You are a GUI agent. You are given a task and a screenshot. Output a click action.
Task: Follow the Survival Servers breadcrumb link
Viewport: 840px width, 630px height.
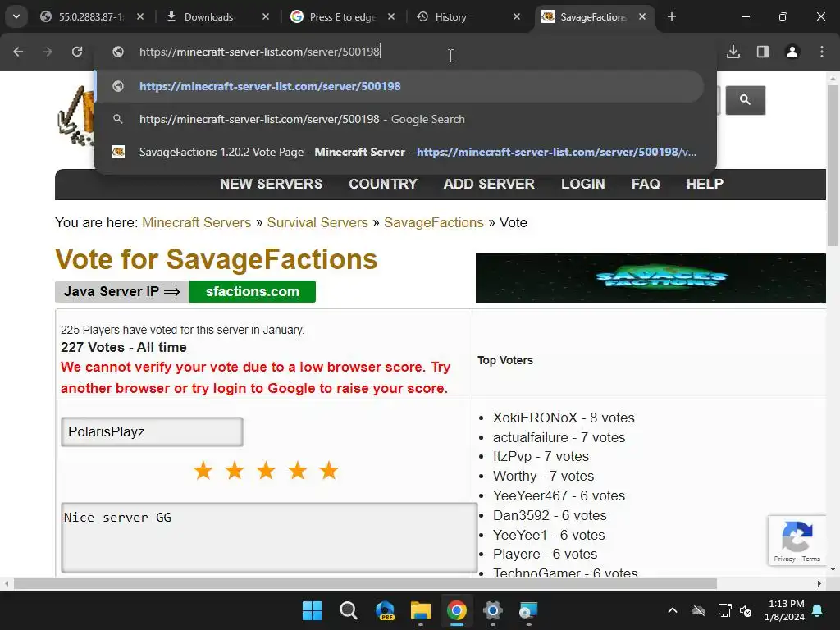317,222
